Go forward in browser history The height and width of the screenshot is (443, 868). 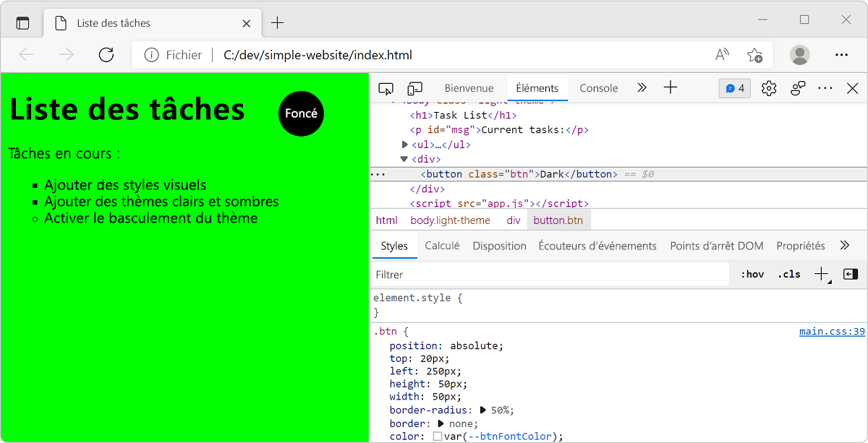[x=66, y=55]
